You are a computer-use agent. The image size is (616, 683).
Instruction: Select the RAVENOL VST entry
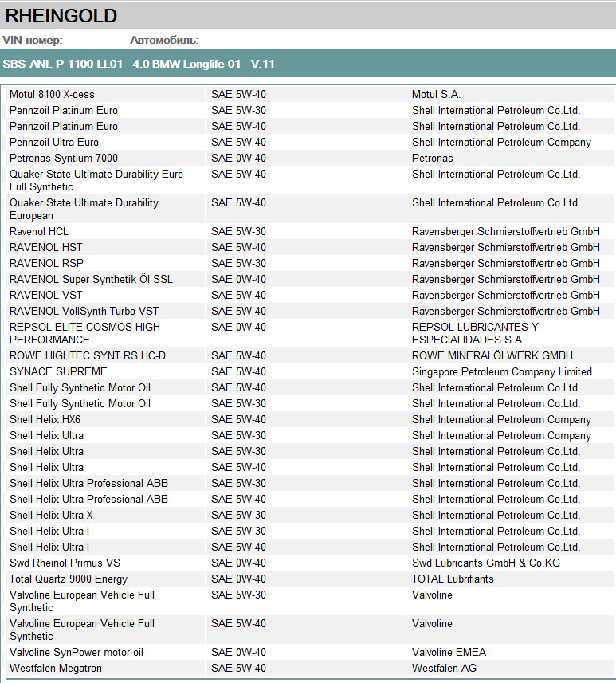pyautogui.click(x=45, y=296)
